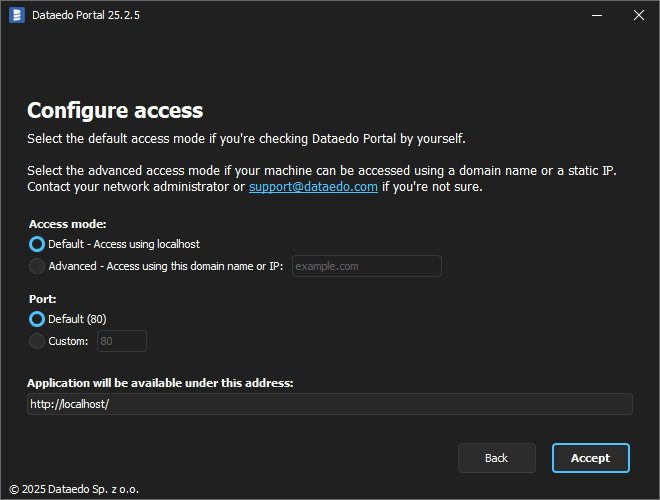Screen dimensions: 660x500
Task: Select the Default (80) port option
Action: (x=37, y=319)
